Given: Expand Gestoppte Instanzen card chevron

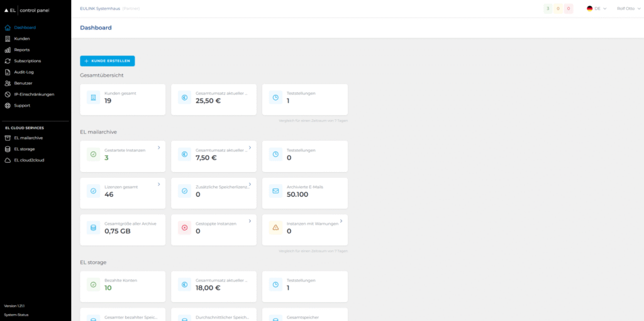Looking at the screenshot, I should [x=250, y=221].
